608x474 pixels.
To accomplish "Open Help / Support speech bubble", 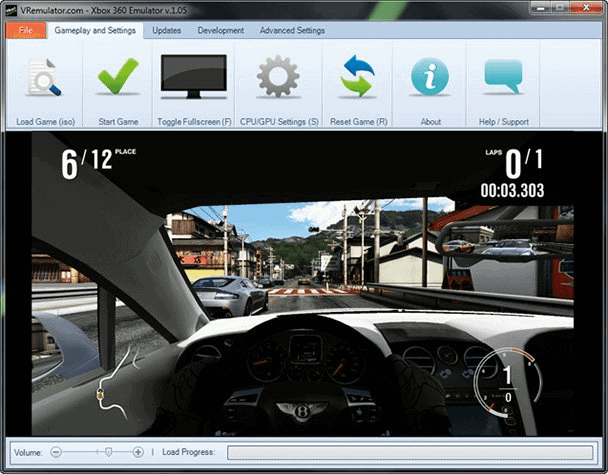I will point(502,77).
